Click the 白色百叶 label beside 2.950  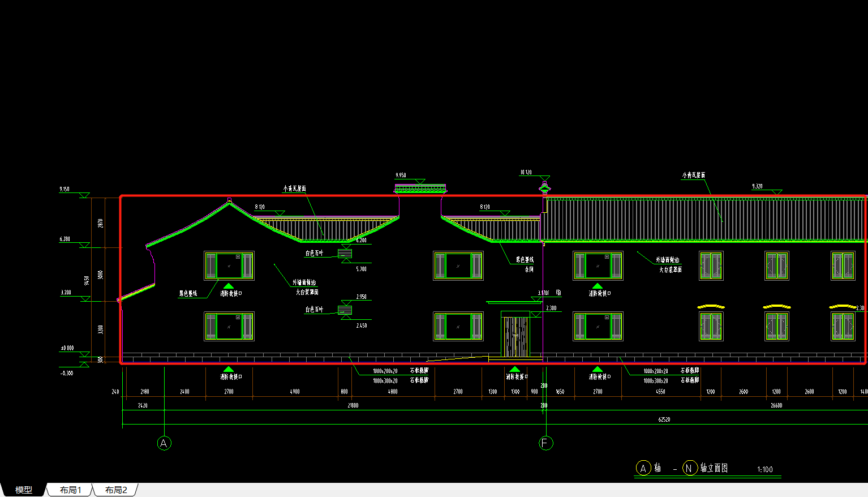pyautogui.click(x=314, y=309)
